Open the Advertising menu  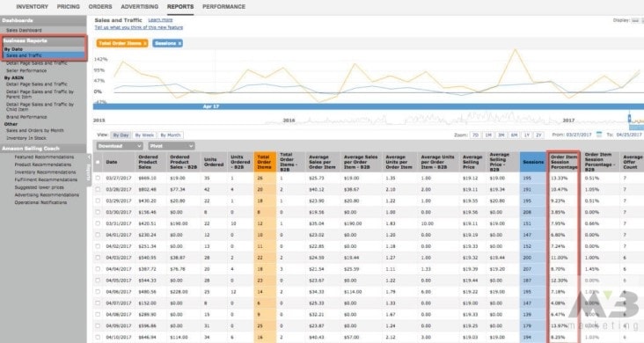tap(140, 6)
